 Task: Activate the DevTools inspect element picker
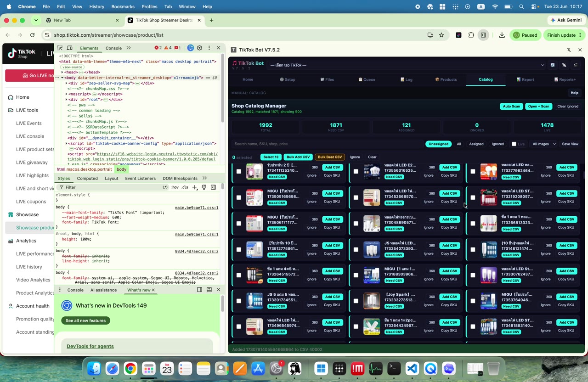point(60,48)
